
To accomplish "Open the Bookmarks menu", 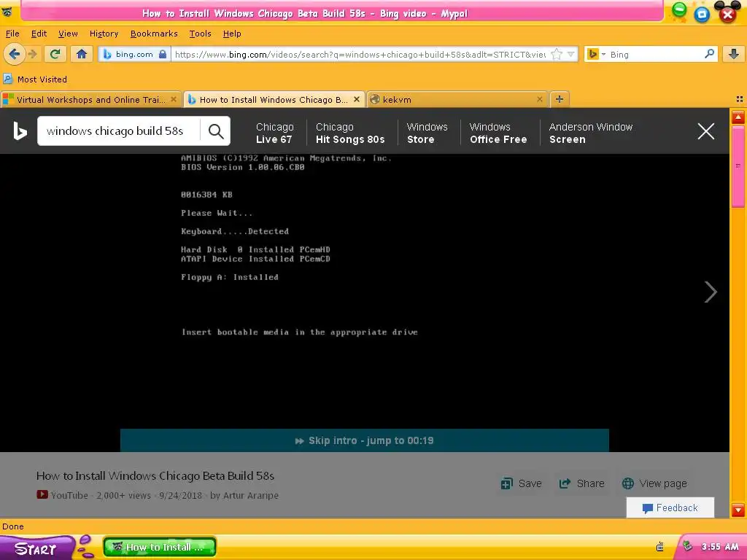I will point(154,34).
